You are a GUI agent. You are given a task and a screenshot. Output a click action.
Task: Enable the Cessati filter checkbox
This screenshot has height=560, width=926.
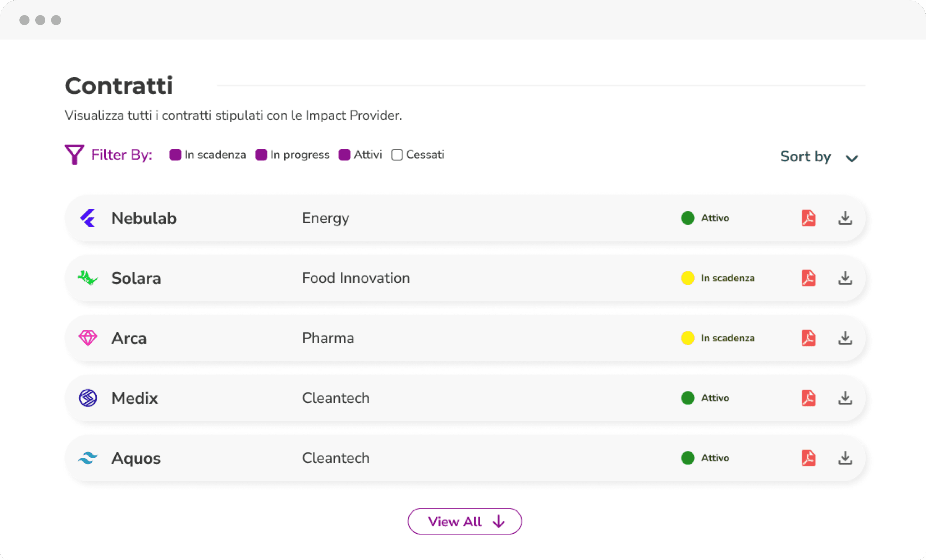397,155
